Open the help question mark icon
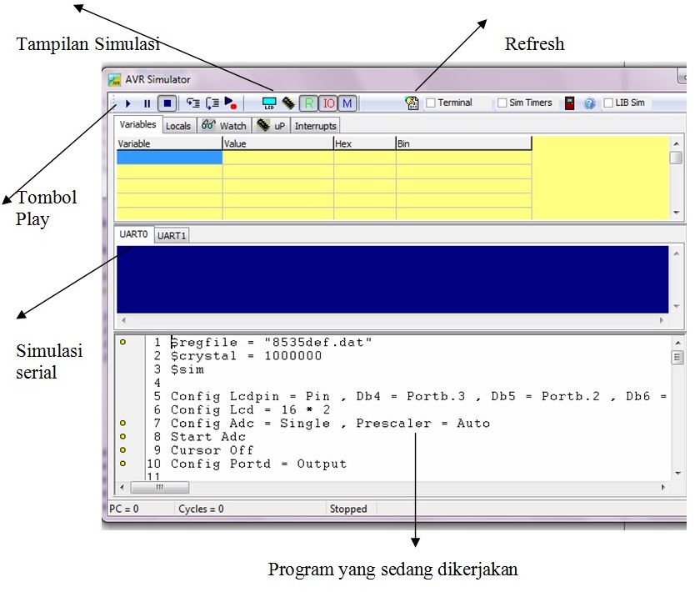 587,103
